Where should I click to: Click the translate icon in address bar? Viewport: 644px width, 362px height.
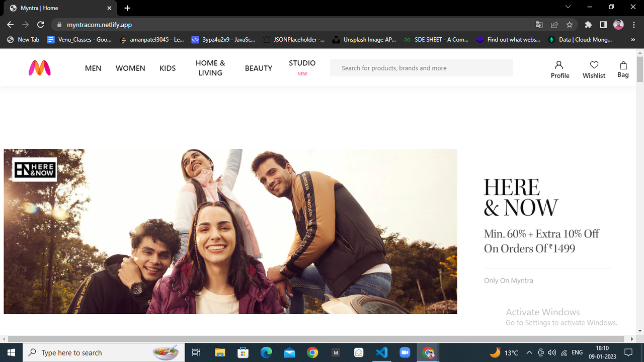[539, 25]
